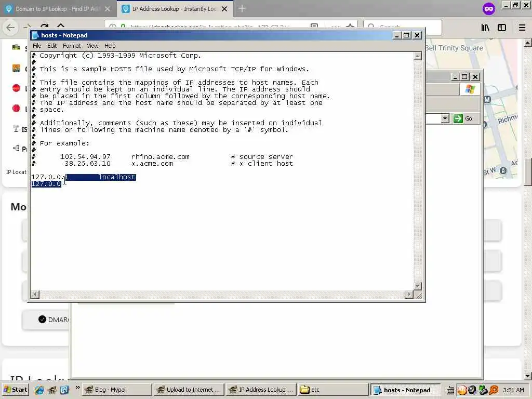The width and height of the screenshot is (532, 399).
Task: Open the Notepad Help menu
Action: point(110,46)
